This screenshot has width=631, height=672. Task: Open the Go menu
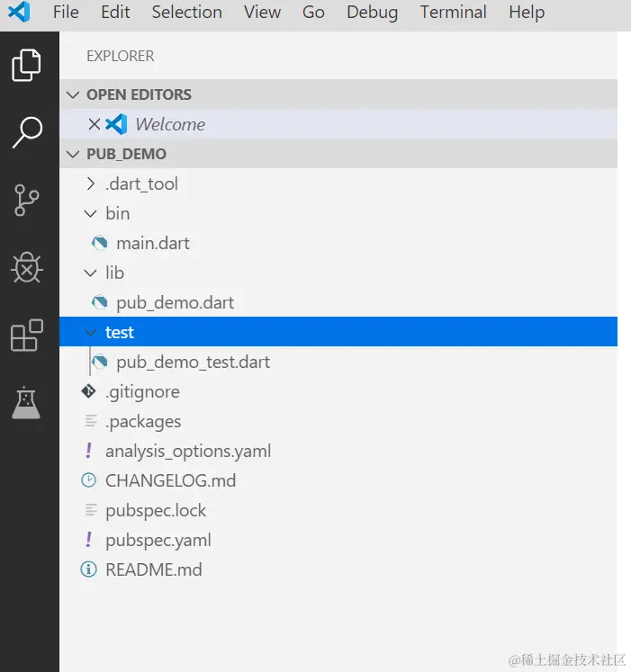(x=313, y=12)
